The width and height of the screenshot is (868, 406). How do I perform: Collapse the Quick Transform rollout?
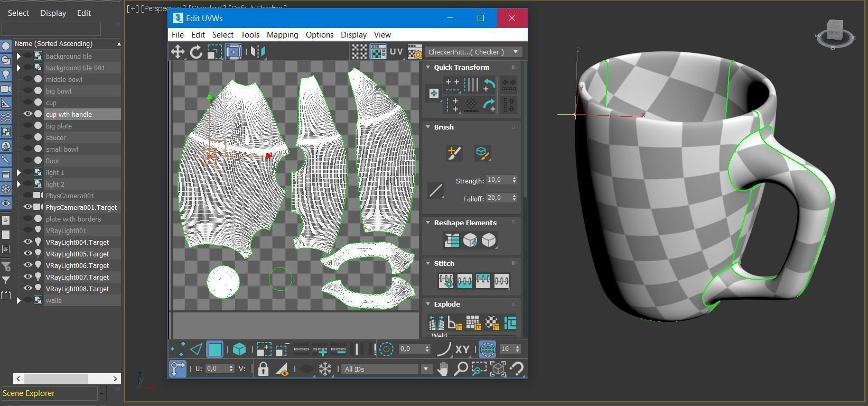[428, 67]
